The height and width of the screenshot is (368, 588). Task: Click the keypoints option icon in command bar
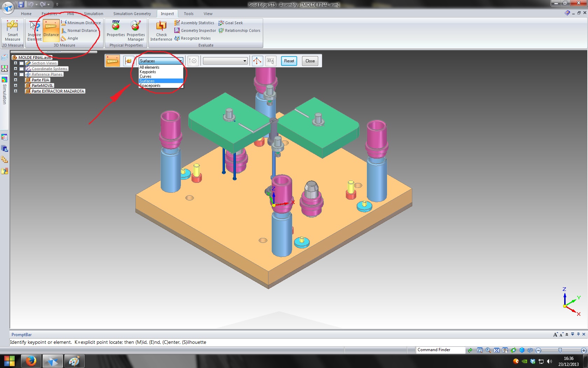tap(193, 61)
